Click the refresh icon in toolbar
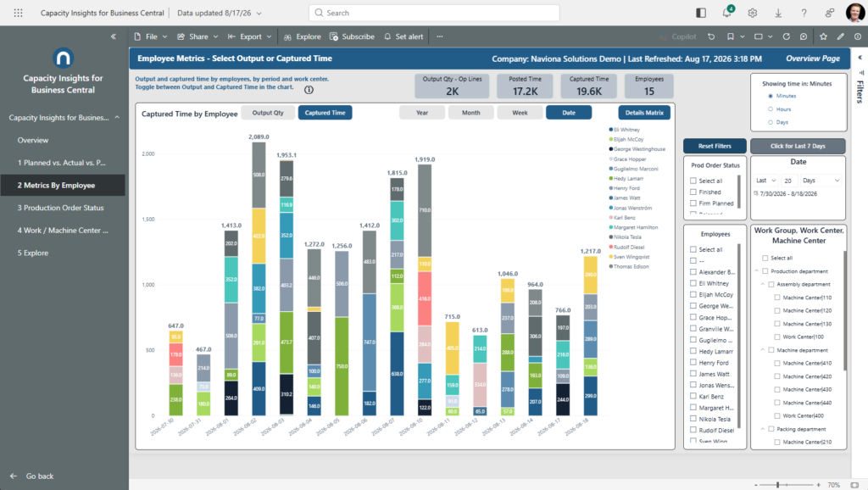The image size is (868, 490). 786,36
